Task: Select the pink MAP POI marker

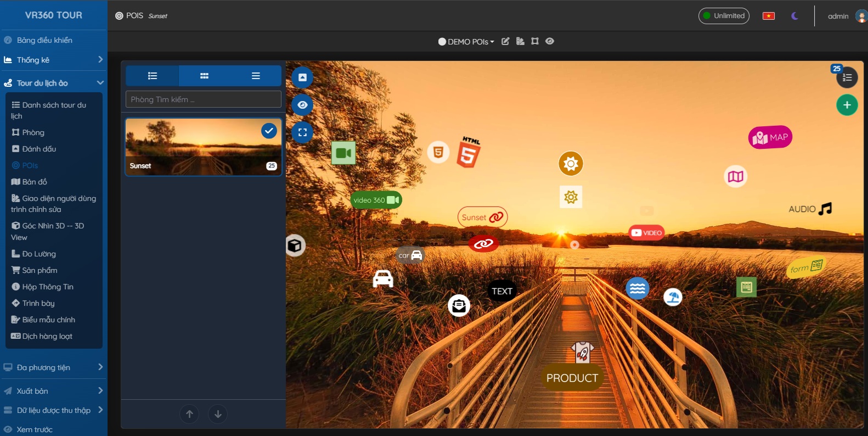Action: pyautogui.click(x=770, y=137)
